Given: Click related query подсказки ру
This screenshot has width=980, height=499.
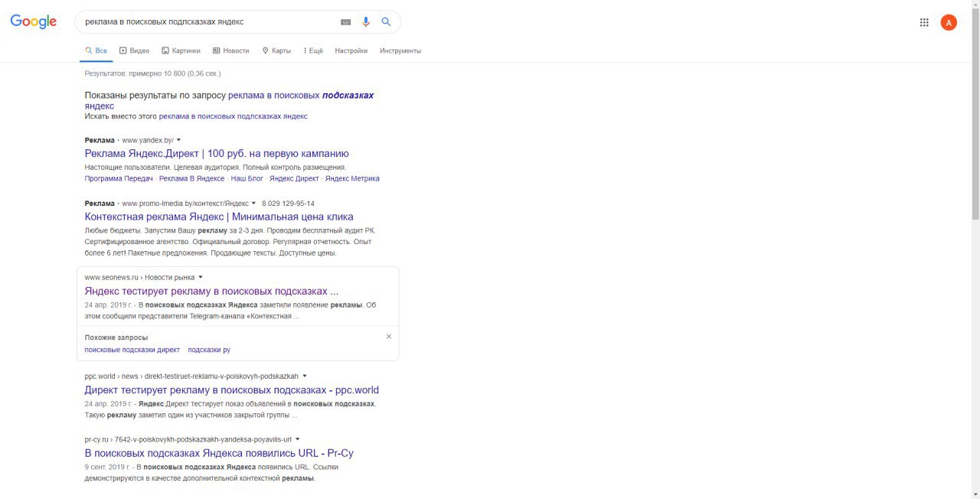Looking at the screenshot, I should 209,350.
